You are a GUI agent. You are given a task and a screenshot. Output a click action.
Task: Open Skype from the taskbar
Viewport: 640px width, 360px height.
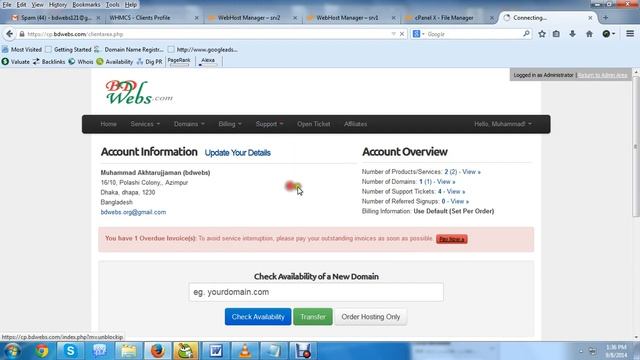tap(70, 351)
